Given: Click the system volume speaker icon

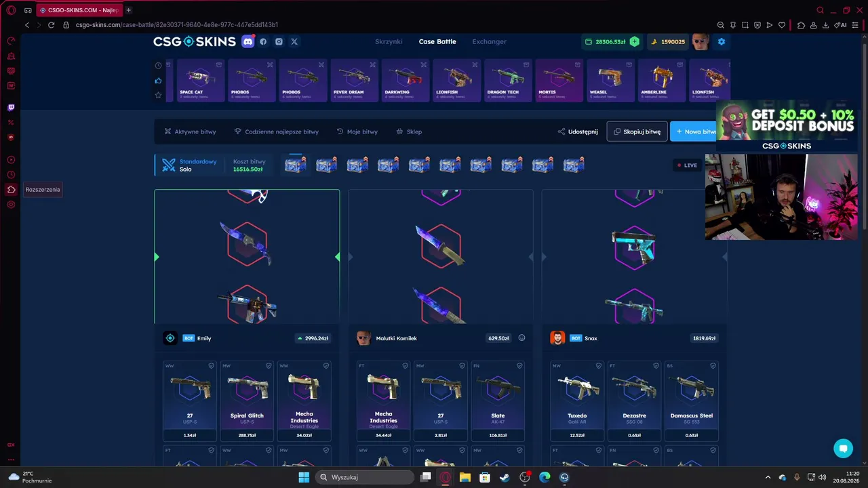Looking at the screenshot, I should (x=821, y=477).
